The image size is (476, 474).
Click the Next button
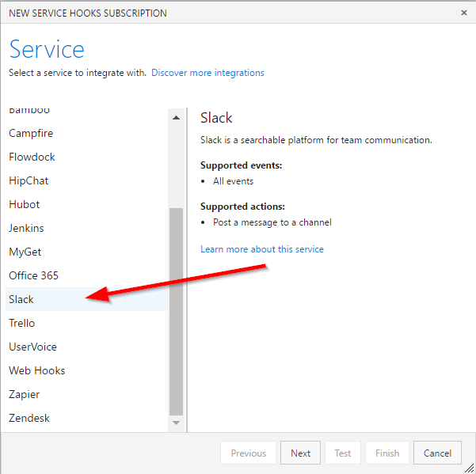coord(300,453)
